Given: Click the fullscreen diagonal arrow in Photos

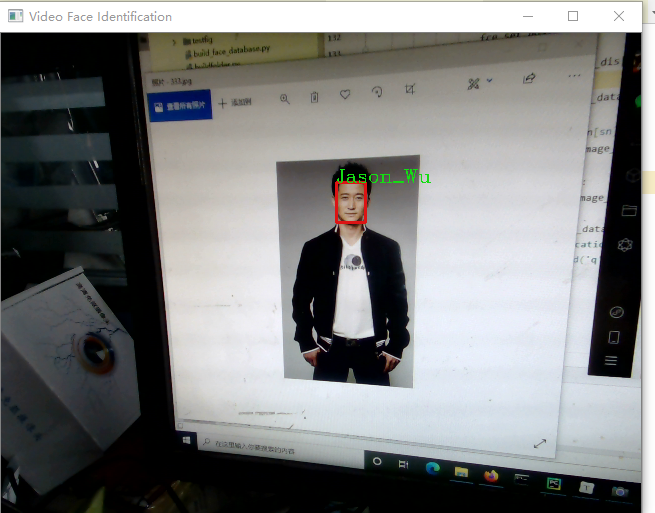Looking at the screenshot, I should [540, 444].
